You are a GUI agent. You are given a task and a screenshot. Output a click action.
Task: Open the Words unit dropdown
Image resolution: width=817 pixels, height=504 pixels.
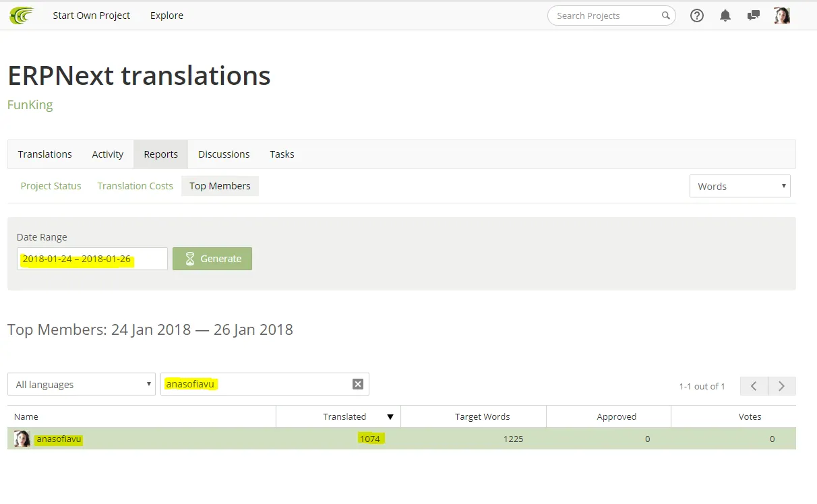pos(739,186)
